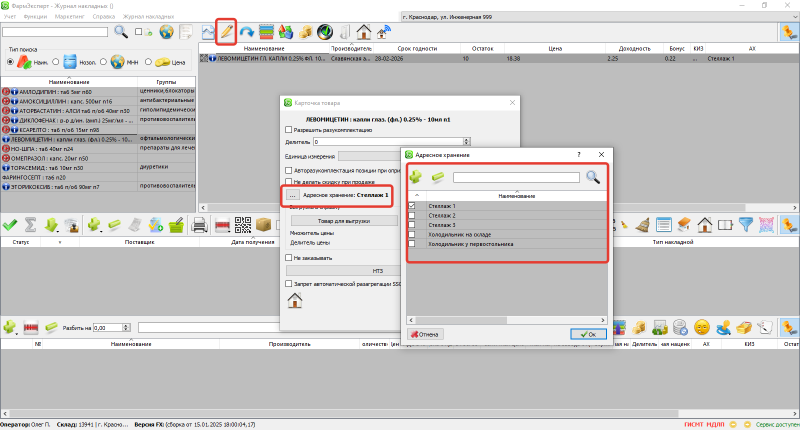Image resolution: width=800 pixels, height=430 pixels.
Task: Click the printer icon in middle toolbar
Action: 199,225
